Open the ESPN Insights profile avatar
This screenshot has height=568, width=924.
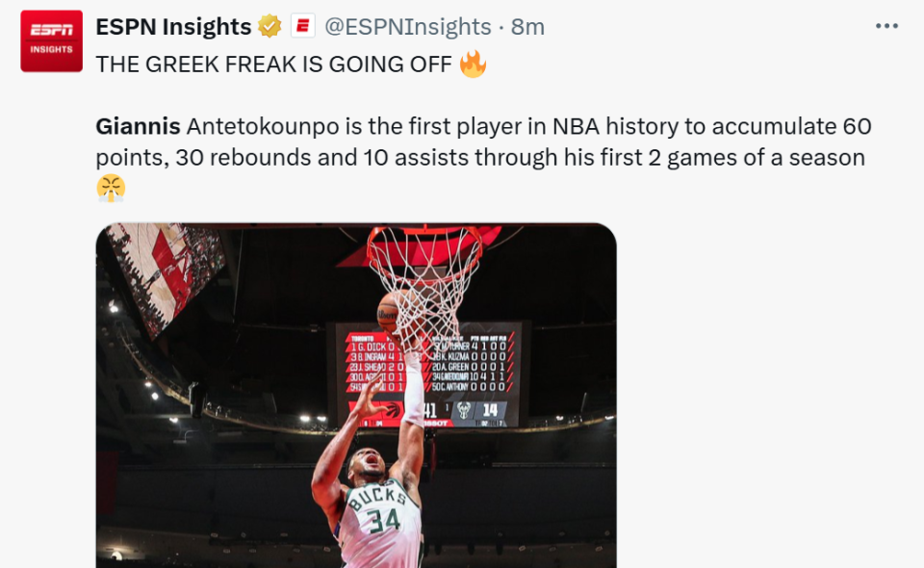coord(52,41)
